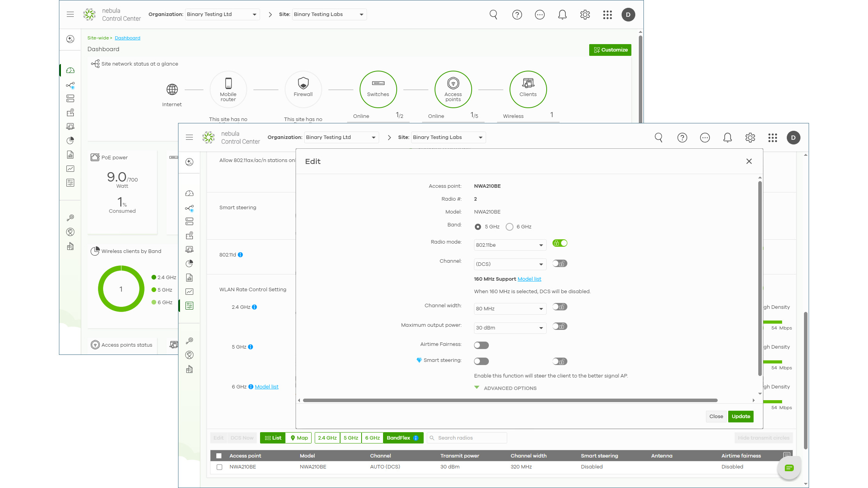Open the Dashboard speedometer icon in sidebar

pos(189,193)
